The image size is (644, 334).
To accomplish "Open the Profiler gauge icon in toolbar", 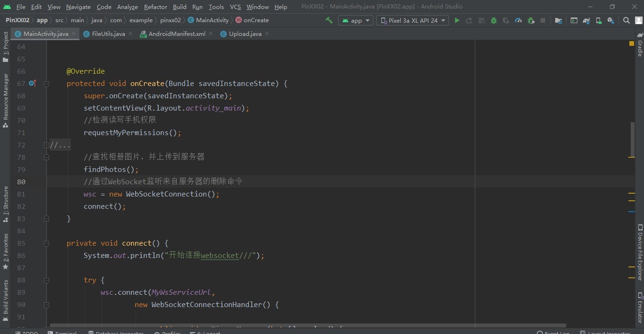I will 518,20.
